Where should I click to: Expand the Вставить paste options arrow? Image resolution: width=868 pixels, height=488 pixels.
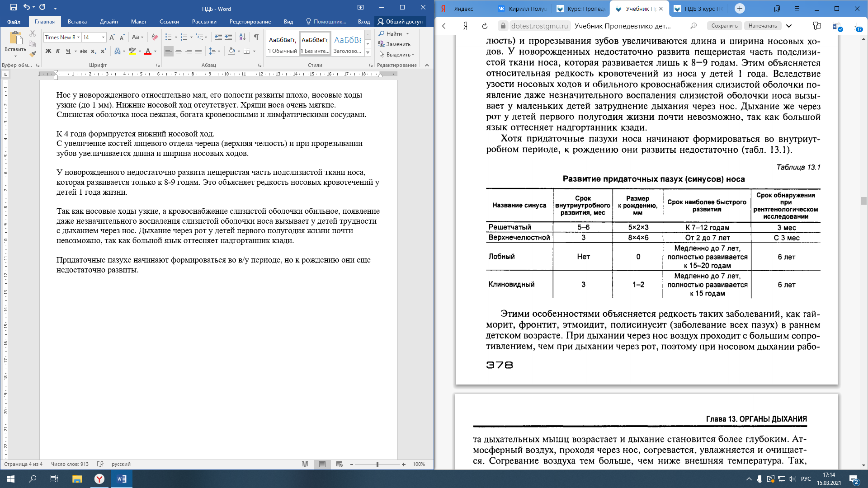(15, 56)
